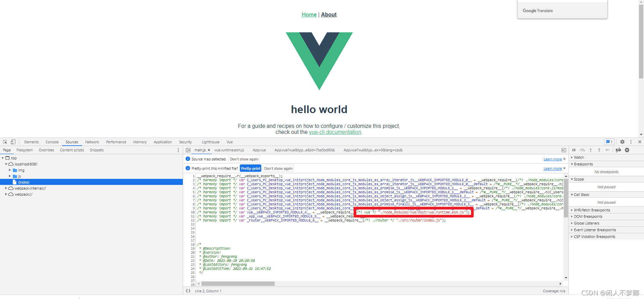644x299 pixels.
Task: Open the Application panel
Action: 163,142
